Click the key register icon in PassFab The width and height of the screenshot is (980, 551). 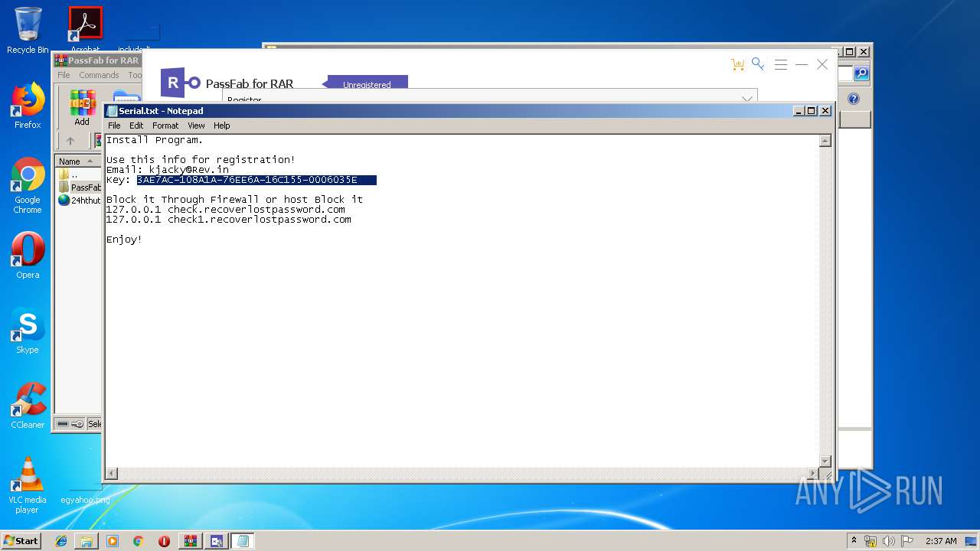pos(758,64)
